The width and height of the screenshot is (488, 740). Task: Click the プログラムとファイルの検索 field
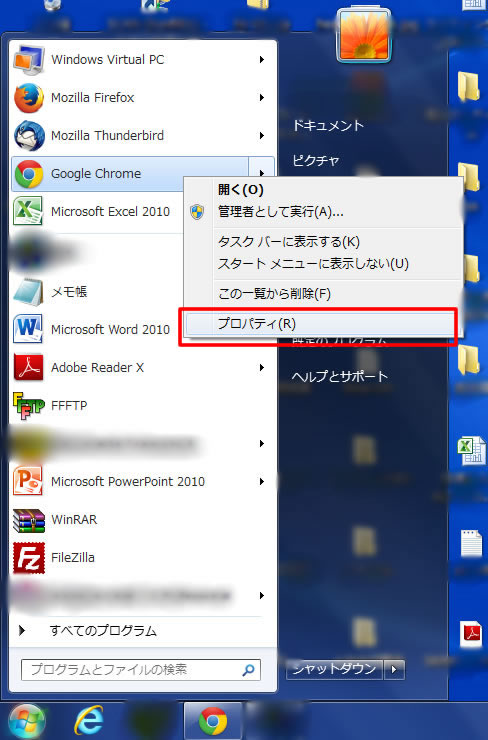[141, 670]
